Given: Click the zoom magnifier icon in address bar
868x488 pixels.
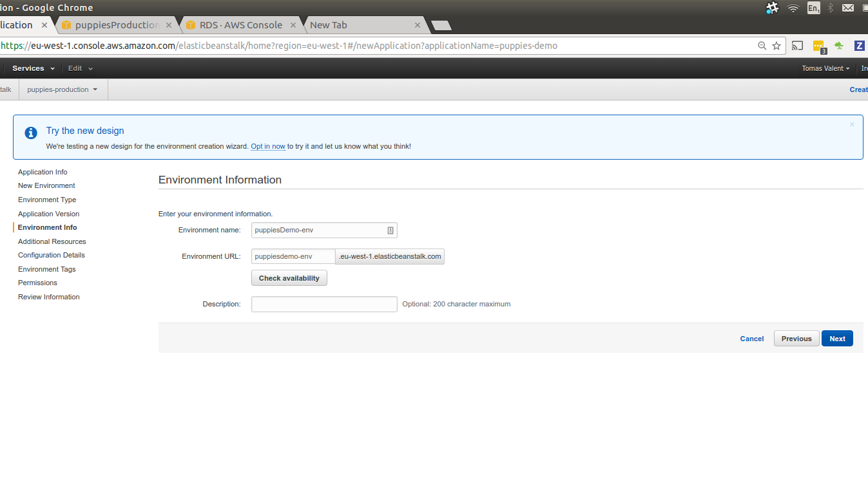Looking at the screenshot, I should click(762, 46).
